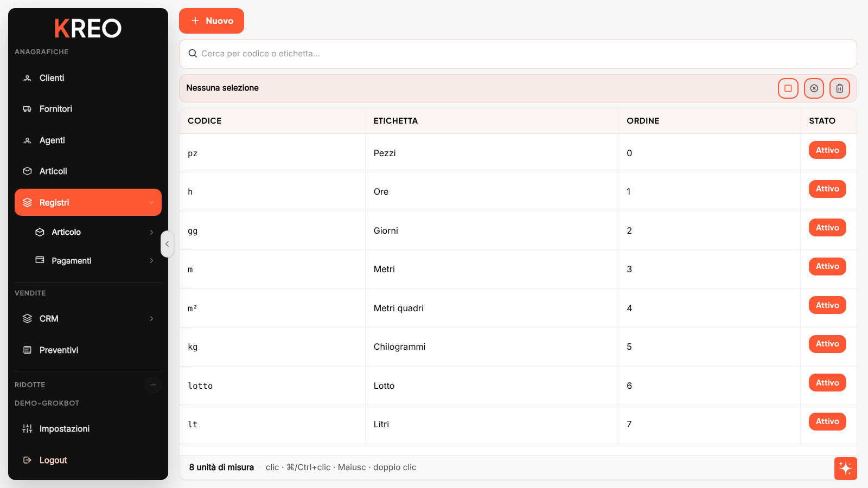
Task: Collapse the Registri menu
Action: [x=88, y=202]
